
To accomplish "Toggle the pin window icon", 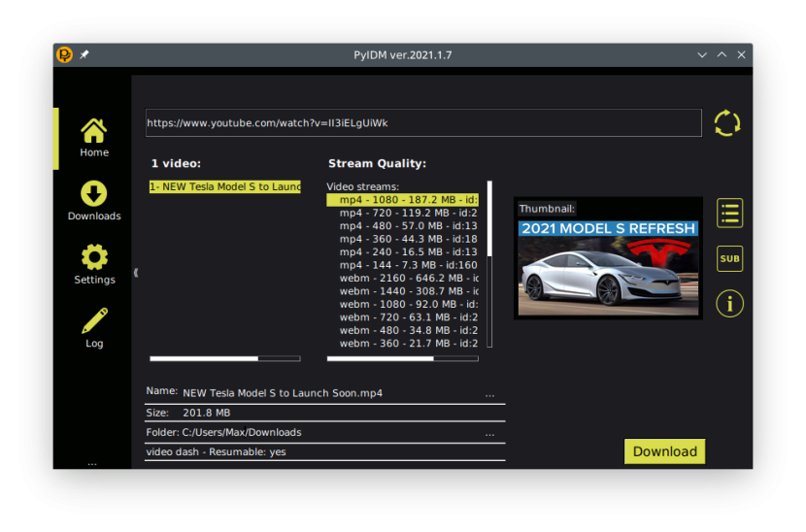I will [84, 54].
